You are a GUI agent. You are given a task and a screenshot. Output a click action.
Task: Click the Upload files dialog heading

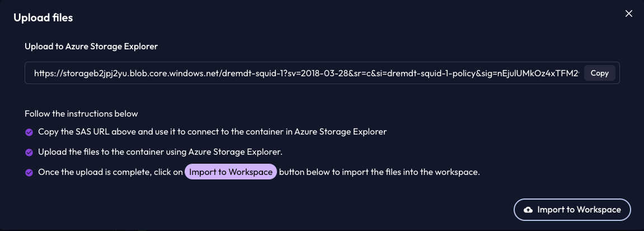tap(43, 18)
